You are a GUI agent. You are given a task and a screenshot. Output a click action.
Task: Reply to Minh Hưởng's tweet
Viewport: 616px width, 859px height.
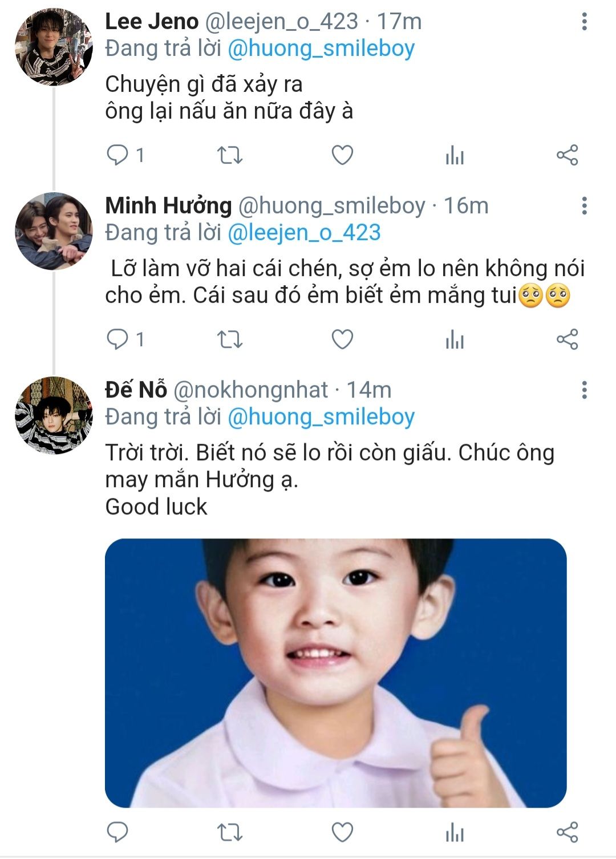pyautogui.click(x=118, y=339)
